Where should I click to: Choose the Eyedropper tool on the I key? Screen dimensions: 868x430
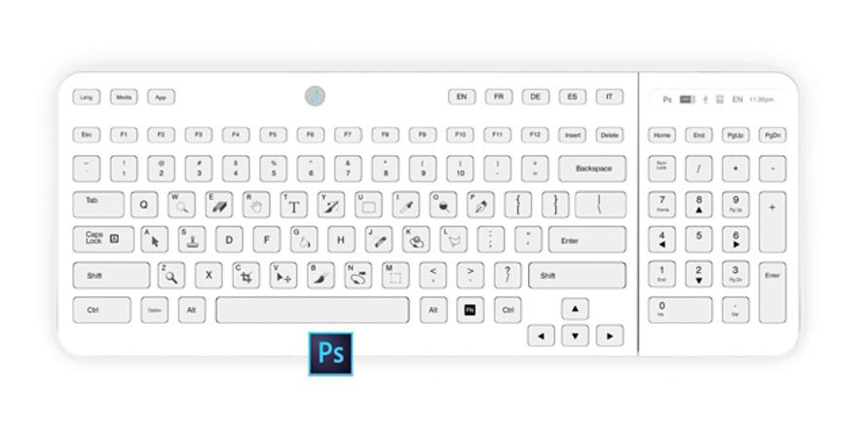pos(406,205)
